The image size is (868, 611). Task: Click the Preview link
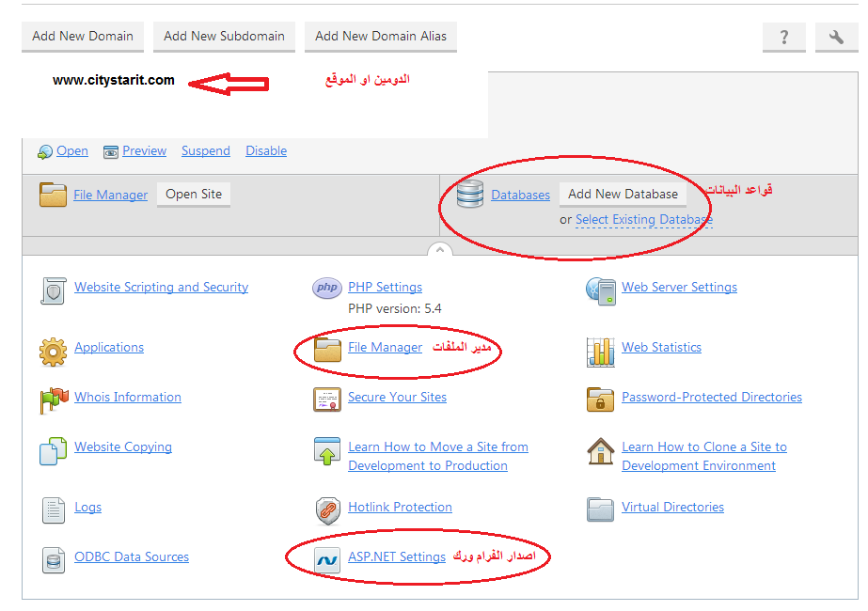click(144, 151)
